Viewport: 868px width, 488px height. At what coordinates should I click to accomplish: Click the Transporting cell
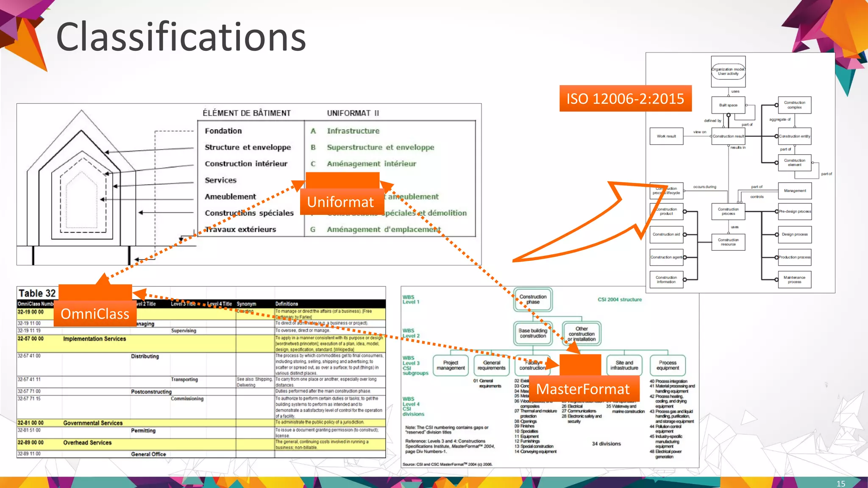point(184,380)
